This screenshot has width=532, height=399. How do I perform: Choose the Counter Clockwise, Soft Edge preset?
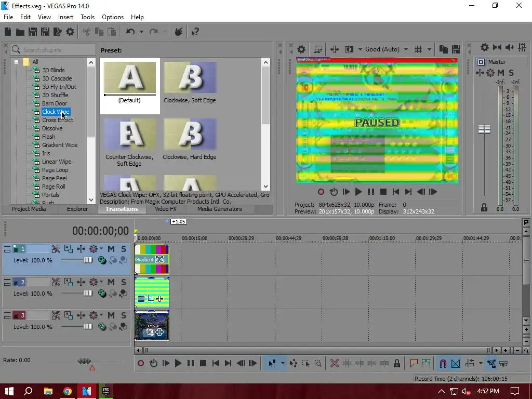pyautogui.click(x=129, y=142)
